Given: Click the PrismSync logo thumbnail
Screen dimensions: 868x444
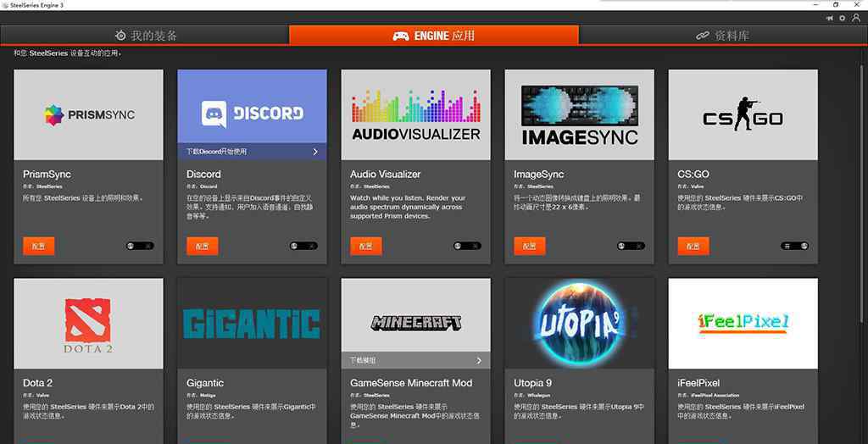Looking at the screenshot, I should (88, 114).
